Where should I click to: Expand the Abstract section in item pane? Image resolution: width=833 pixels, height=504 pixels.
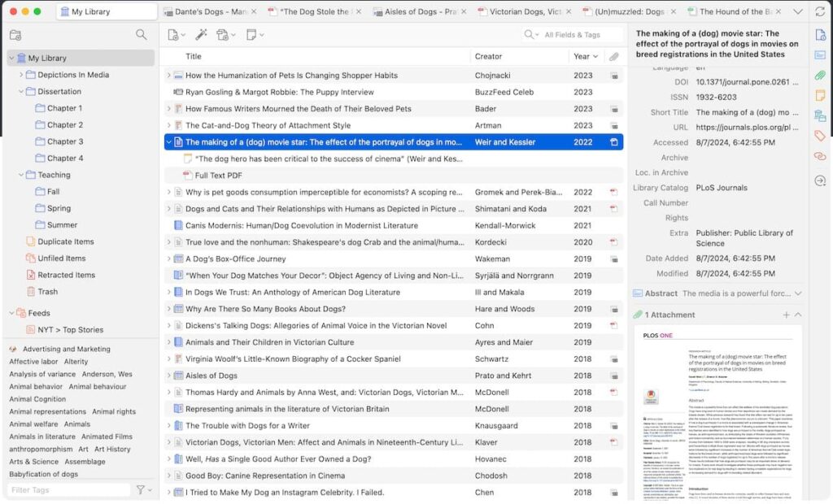pyautogui.click(x=798, y=293)
